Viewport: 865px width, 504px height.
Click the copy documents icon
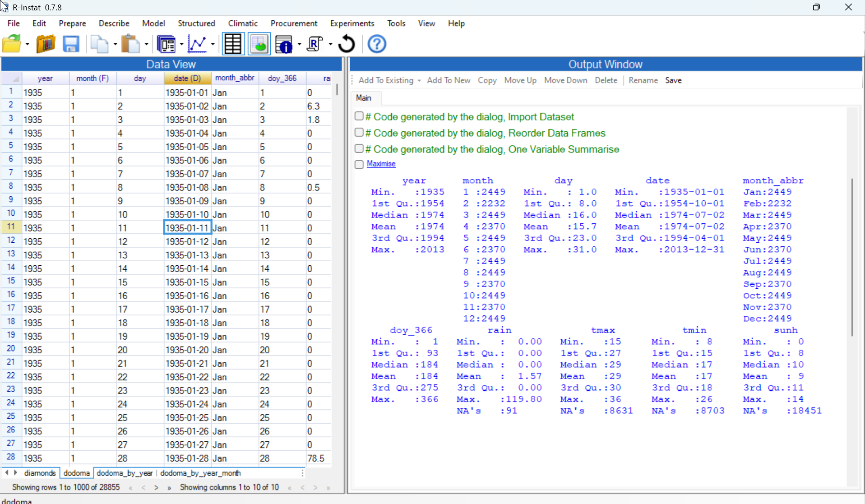(x=99, y=44)
